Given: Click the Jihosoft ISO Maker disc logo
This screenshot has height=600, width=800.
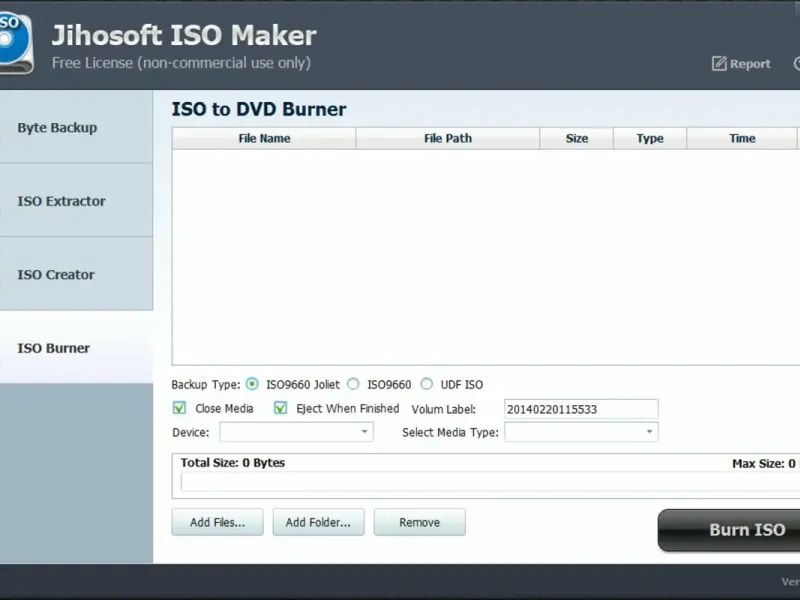Looking at the screenshot, I should click(x=15, y=43).
